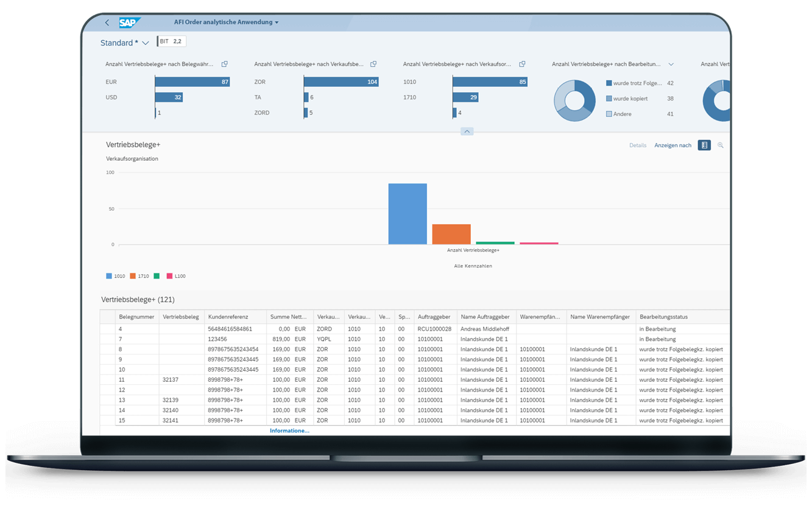Select the row selector for Belegnummer 4
The image size is (812, 514).
(x=108, y=329)
